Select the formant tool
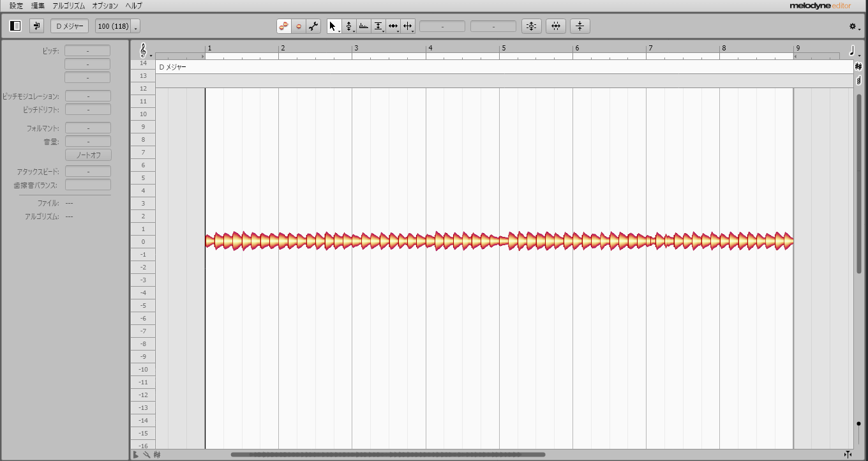This screenshot has height=461, width=868. tap(364, 26)
